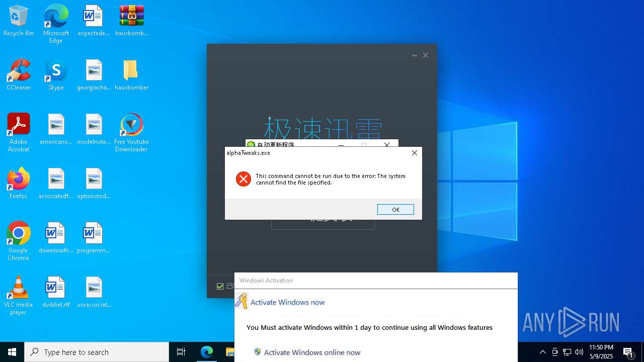Screen dimensions: 644x362
Task: Launch Google Chrome desktop shortcut
Action: pyautogui.click(x=19, y=241)
